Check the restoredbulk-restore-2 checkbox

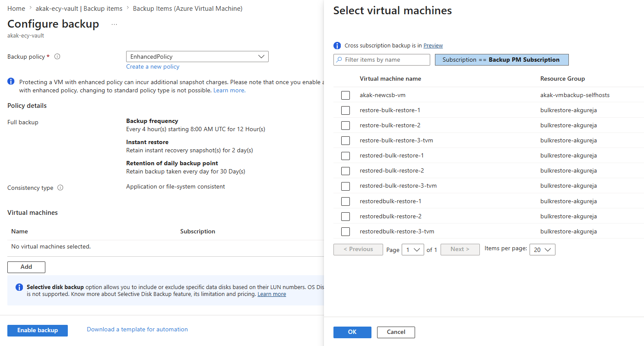pyautogui.click(x=346, y=217)
